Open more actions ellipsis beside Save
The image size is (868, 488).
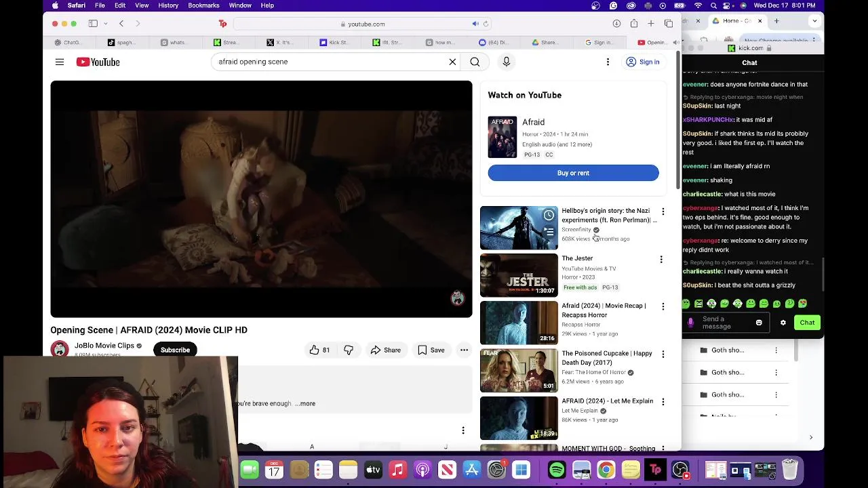464,350
